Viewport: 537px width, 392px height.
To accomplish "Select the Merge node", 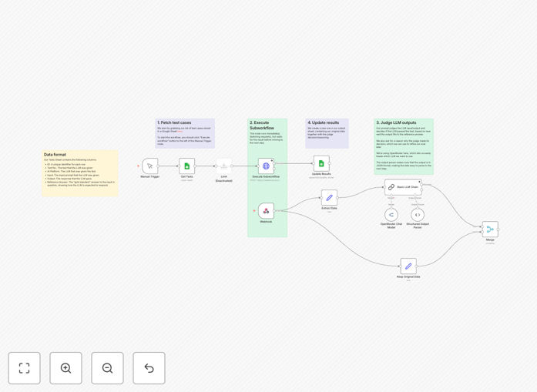I will tap(490, 230).
